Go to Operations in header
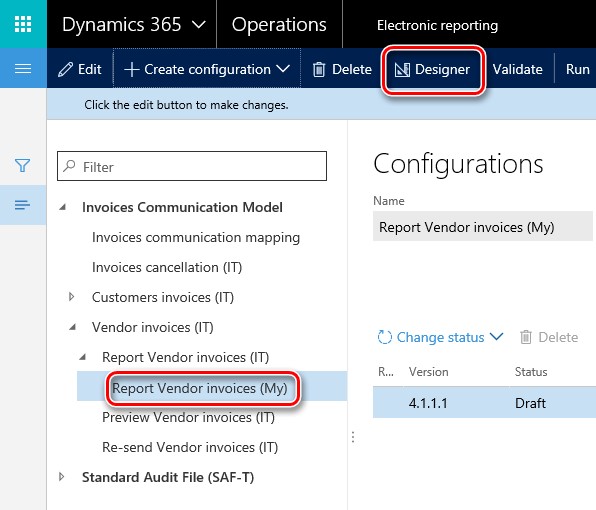Image resolution: width=596 pixels, height=510 pixels. coord(279,24)
